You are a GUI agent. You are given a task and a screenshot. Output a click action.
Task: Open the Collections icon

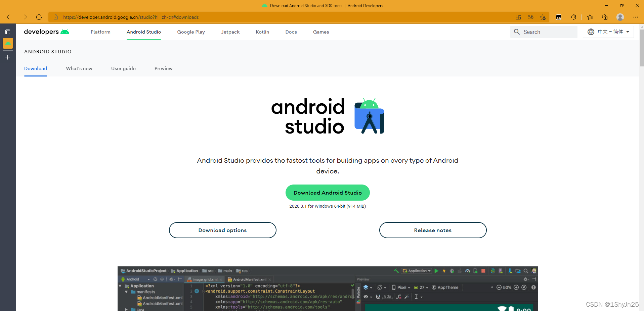[x=605, y=17]
